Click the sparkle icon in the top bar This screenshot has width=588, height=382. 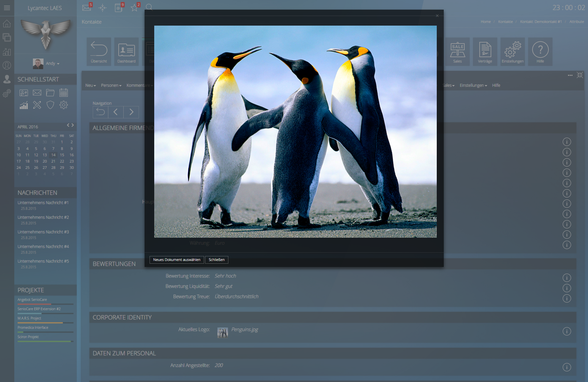pyautogui.click(x=103, y=8)
